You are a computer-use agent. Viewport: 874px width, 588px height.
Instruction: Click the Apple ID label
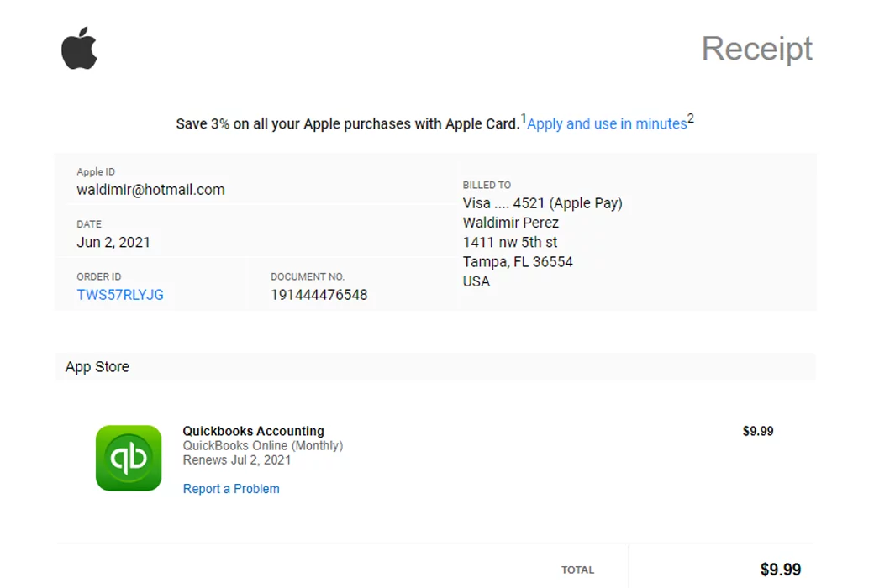(96, 171)
